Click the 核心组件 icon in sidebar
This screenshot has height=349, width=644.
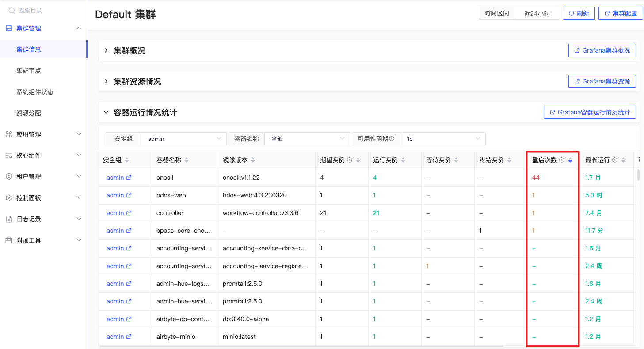coord(9,156)
